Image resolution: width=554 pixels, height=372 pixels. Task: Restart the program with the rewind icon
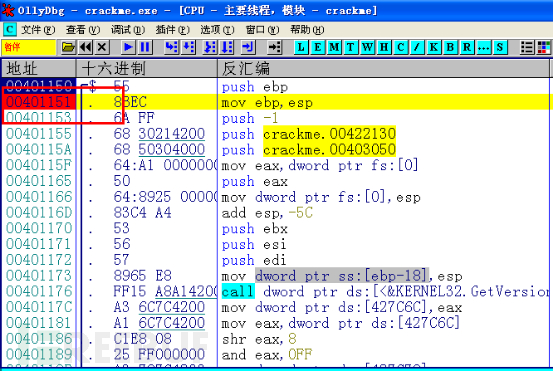click(86, 47)
